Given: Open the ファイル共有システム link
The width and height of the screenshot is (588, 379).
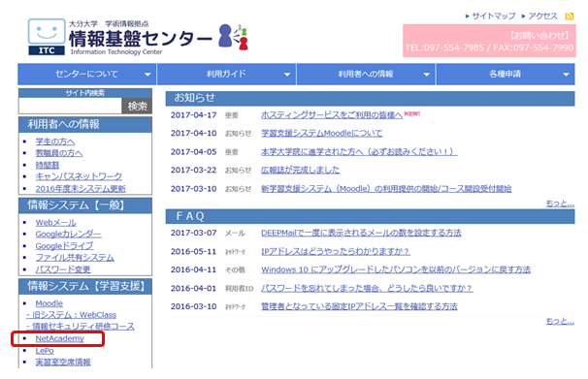Looking at the screenshot, I should coord(75,258).
